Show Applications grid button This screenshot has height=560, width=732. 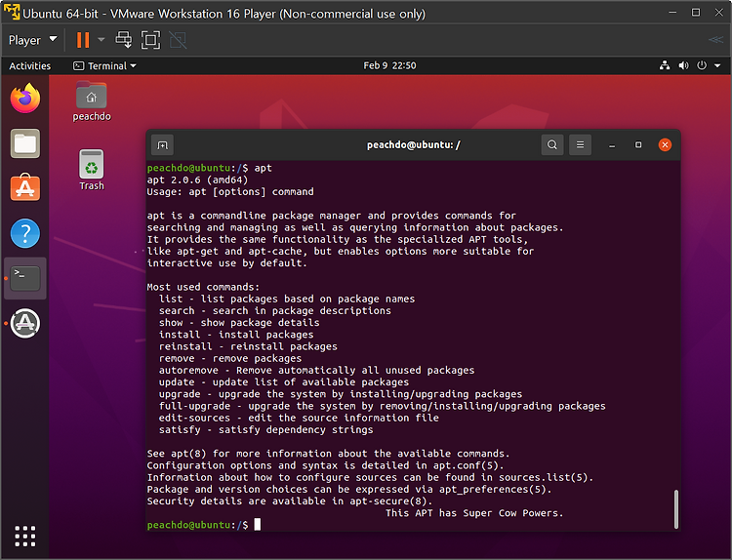[x=25, y=536]
